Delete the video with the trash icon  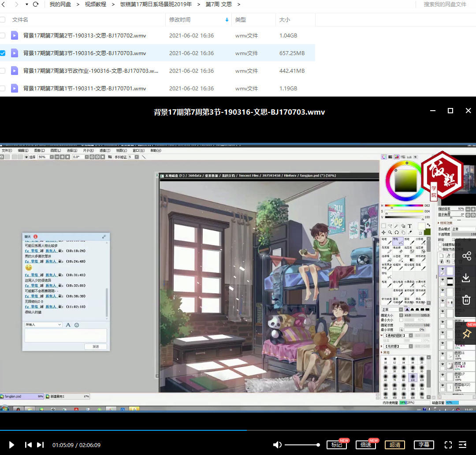click(x=466, y=300)
